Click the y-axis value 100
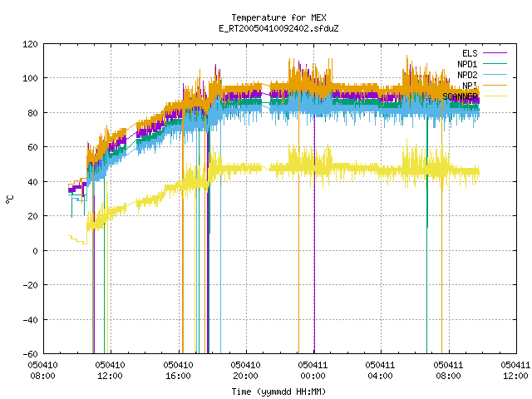This screenshot has width=532, height=399. (x=30, y=78)
